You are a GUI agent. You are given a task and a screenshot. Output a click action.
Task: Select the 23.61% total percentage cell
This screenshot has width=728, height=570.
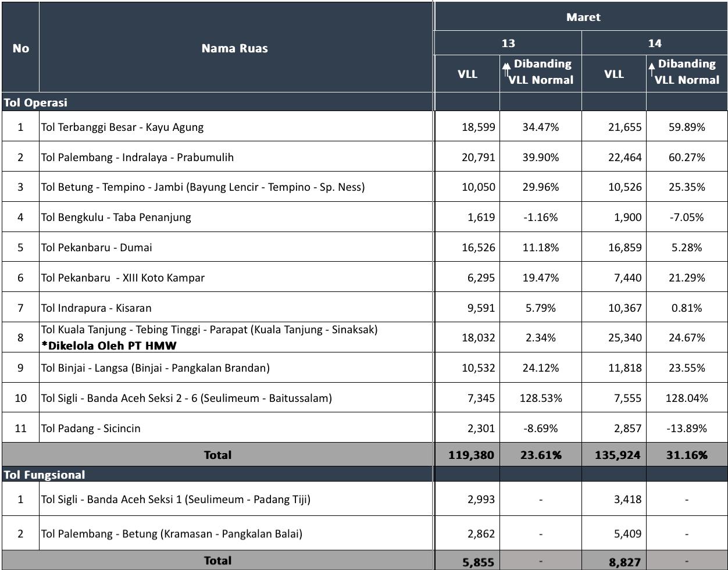click(x=540, y=455)
